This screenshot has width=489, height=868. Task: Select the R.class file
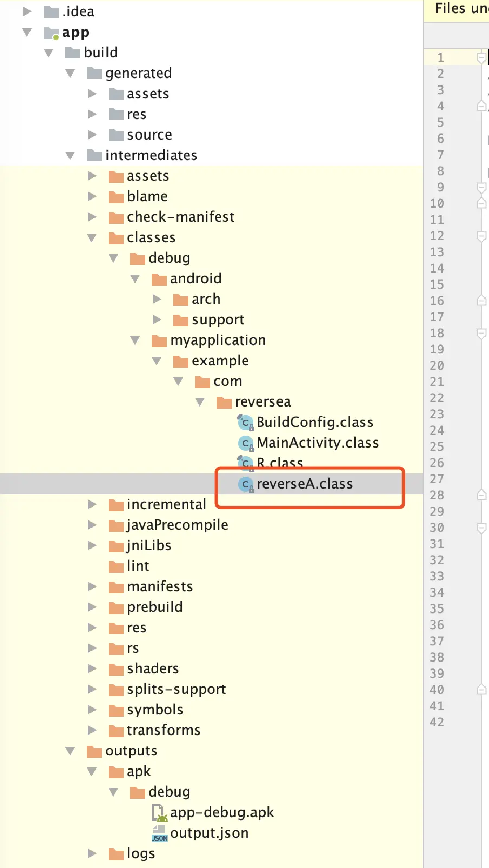(x=279, y=462)
